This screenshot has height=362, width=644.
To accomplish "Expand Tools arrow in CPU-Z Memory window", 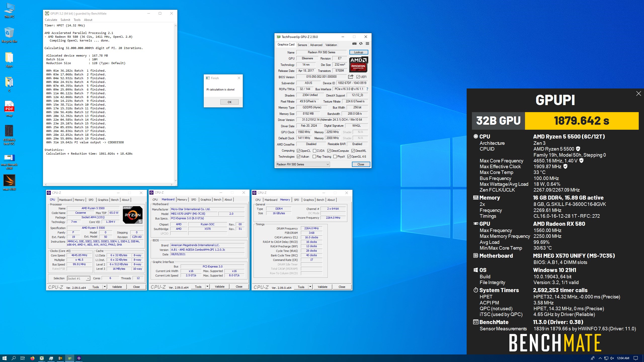I will (310, 287).
